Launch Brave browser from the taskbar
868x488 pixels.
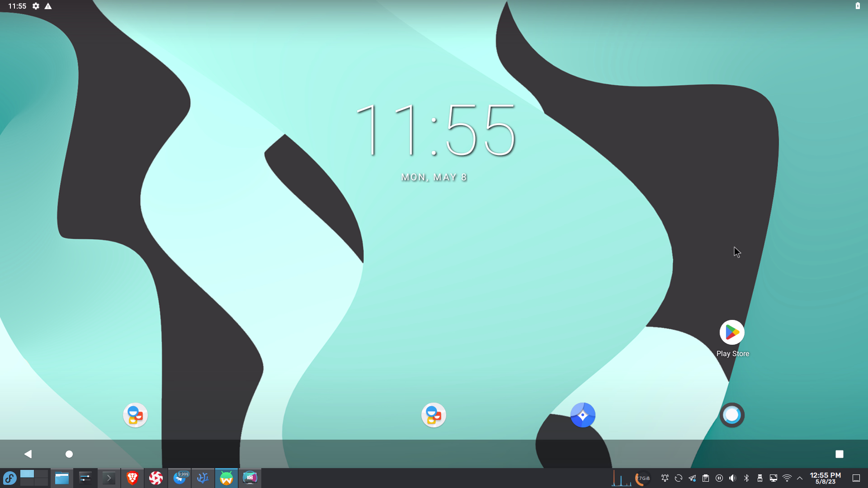(x=132, y=478)
